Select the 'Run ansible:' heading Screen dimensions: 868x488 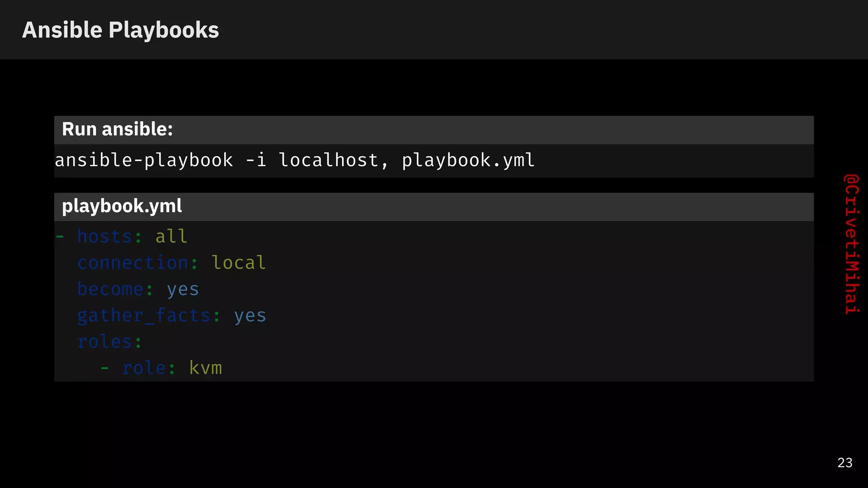117,129
